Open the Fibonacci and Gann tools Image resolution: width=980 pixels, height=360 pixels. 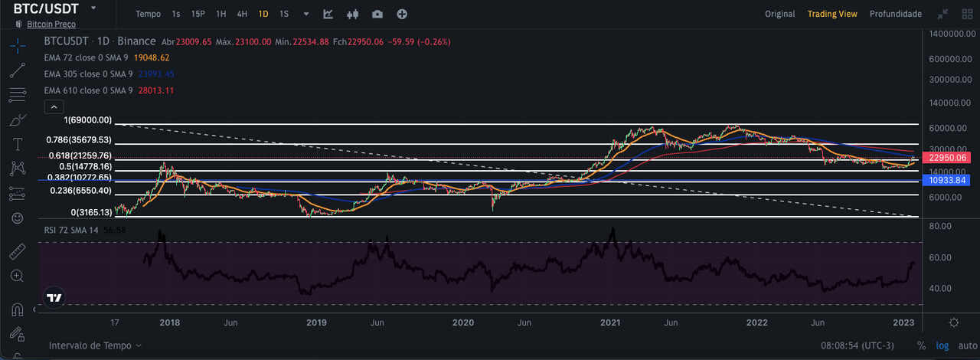17,96
